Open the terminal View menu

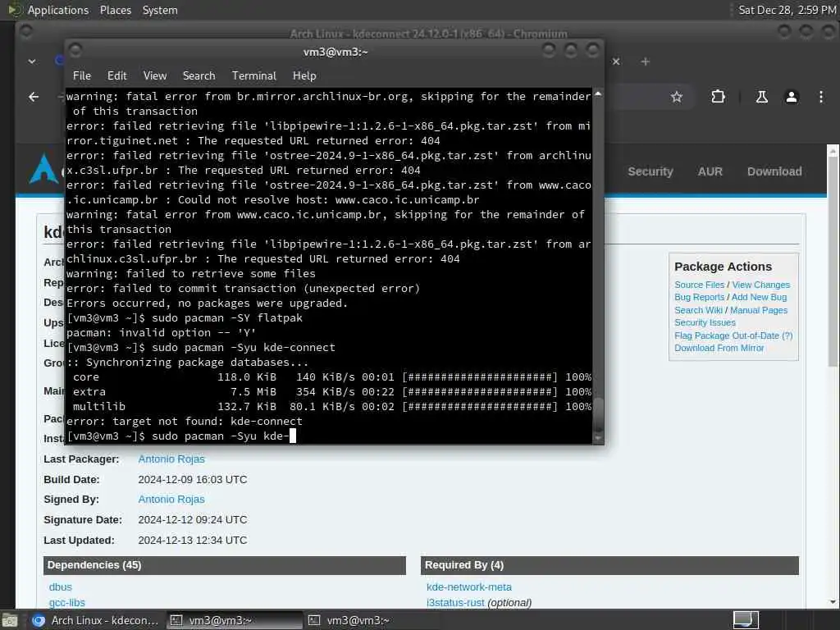click(155, 75)
